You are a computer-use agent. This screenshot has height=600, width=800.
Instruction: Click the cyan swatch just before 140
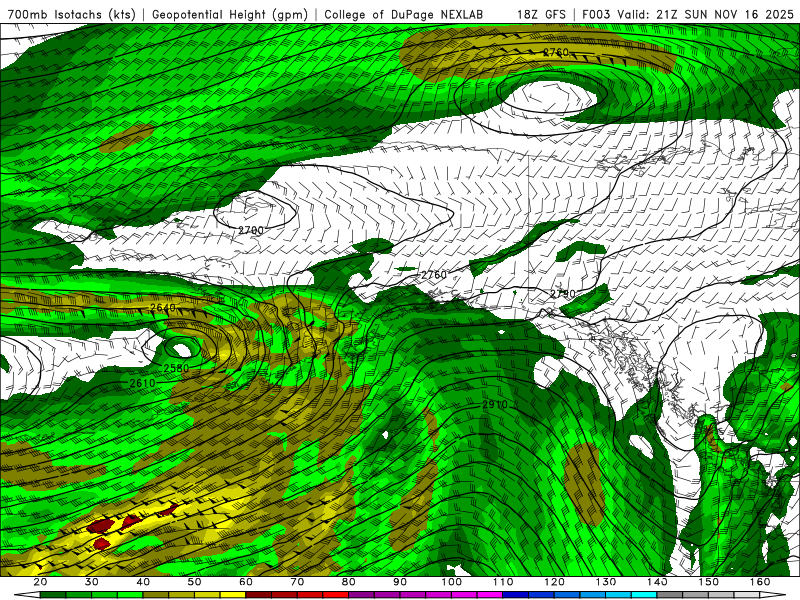(644, 595)
